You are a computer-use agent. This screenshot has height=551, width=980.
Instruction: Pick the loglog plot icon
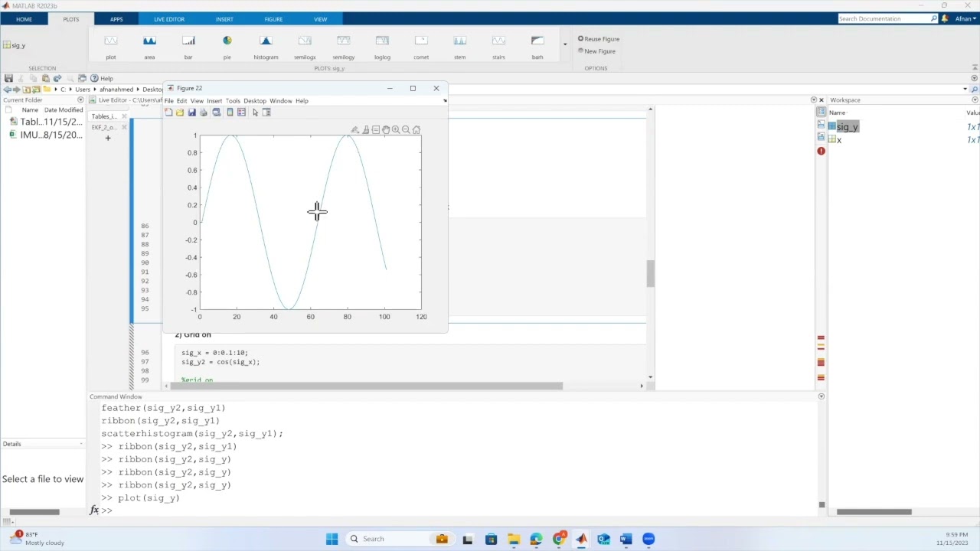(382, 41)
